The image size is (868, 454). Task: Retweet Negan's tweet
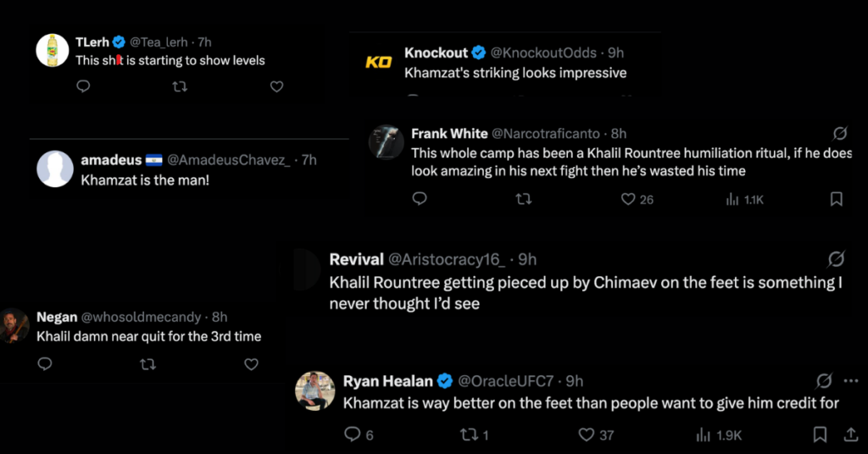point(147,363)
